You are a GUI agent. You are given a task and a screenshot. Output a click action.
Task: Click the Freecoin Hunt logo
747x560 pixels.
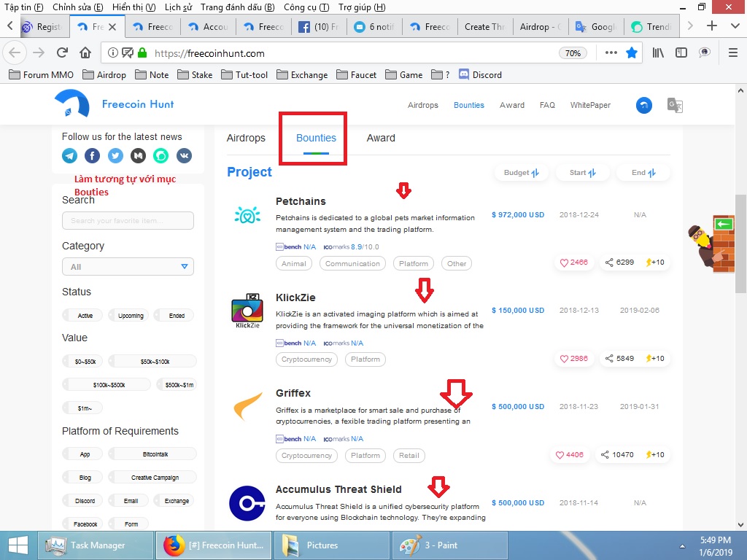[x=115, y=104]
